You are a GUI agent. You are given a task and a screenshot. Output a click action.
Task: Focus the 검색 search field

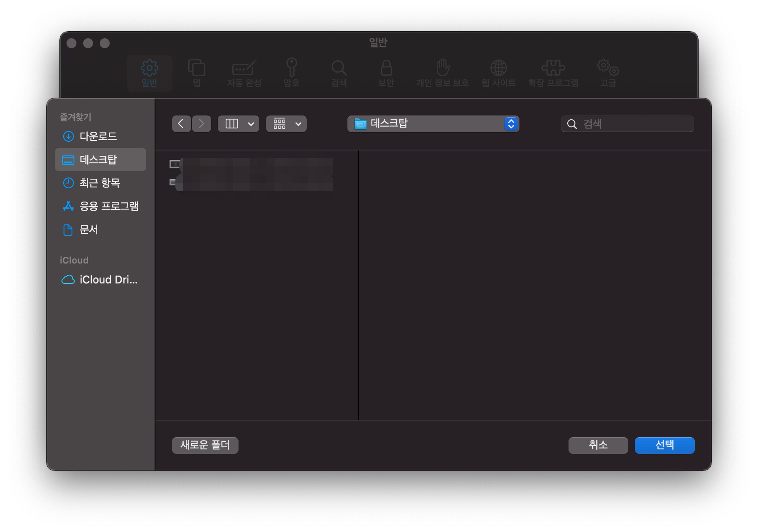[x=628, y=124]
